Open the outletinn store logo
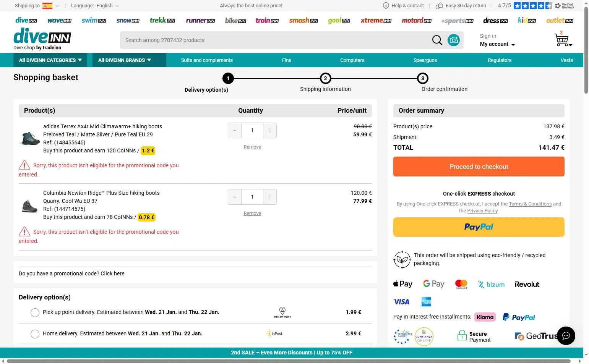 (560, 20)
